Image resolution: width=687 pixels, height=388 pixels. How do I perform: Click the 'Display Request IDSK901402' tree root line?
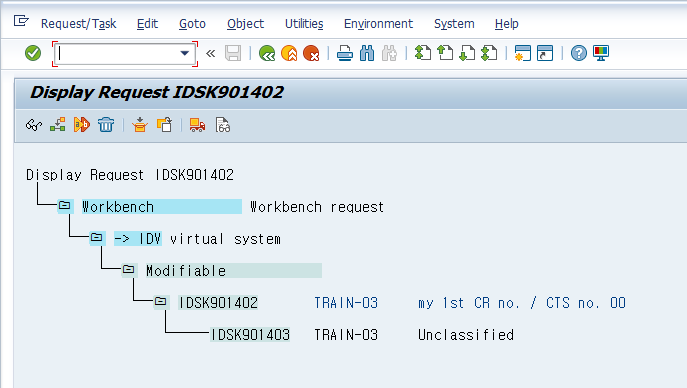tap(130, 175)
